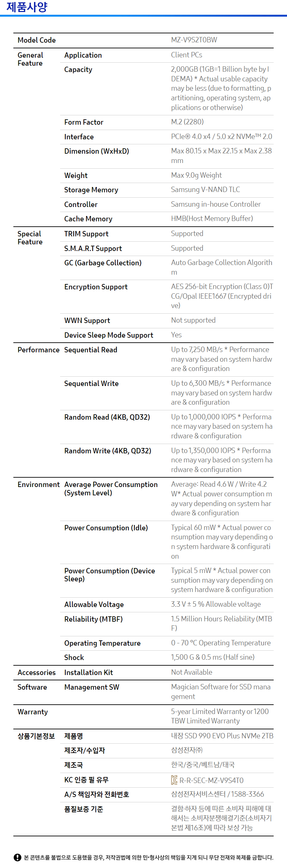Click the 상품기본정보 category label

(x=36, y=736)
